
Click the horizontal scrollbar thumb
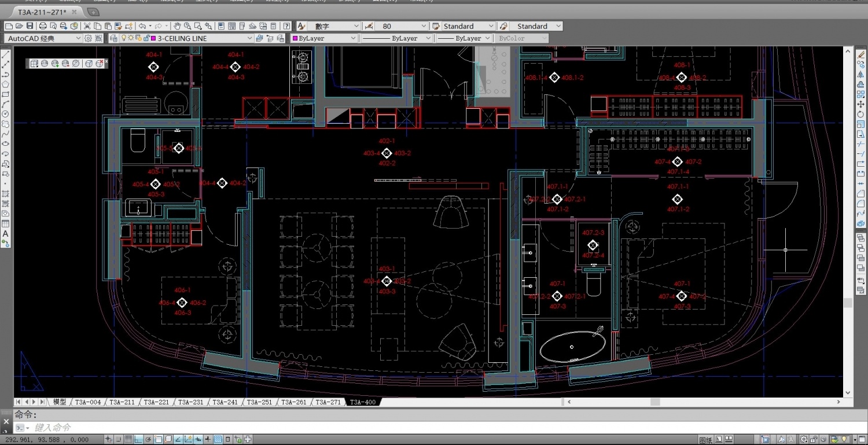pyautogui.click(x=655, y=402)
